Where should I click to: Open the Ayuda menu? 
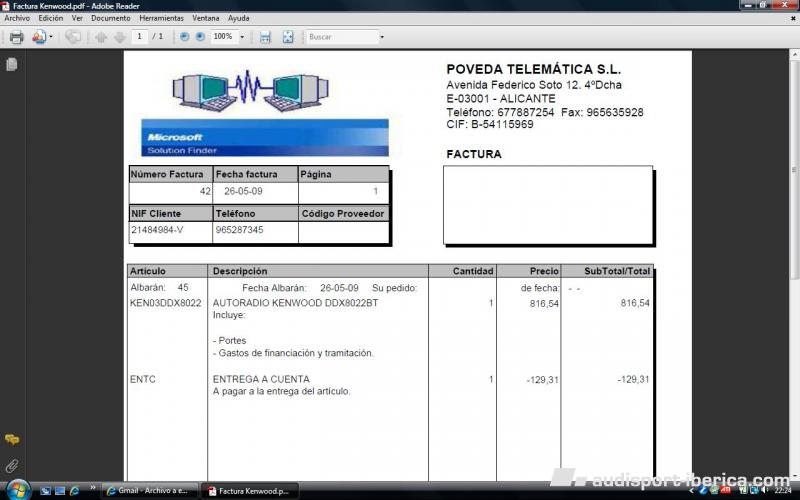[x=238, y=18]
